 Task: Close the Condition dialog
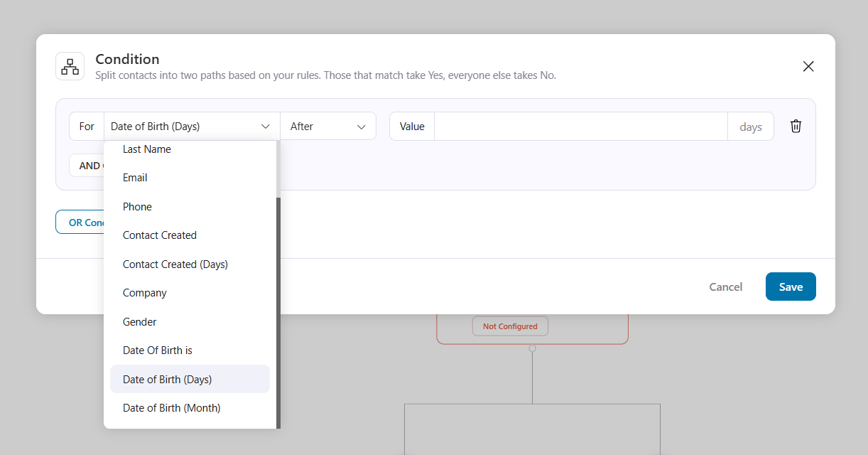(808, 66)
